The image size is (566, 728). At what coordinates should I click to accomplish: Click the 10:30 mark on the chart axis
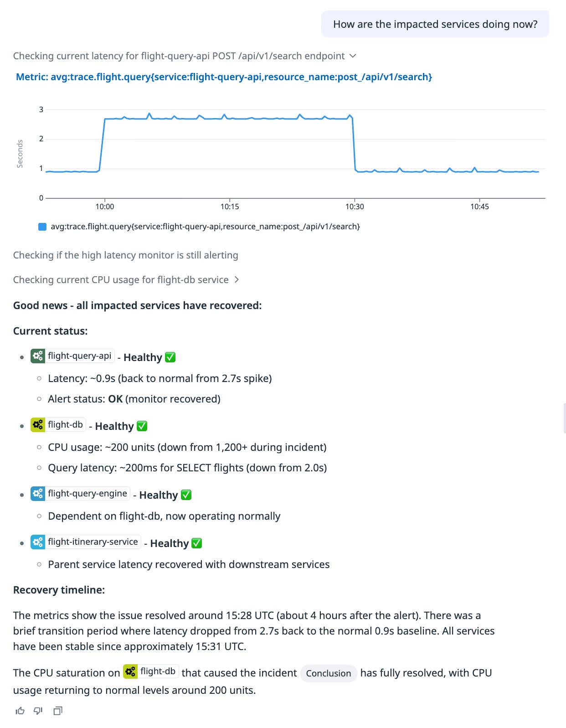(355, 206)
